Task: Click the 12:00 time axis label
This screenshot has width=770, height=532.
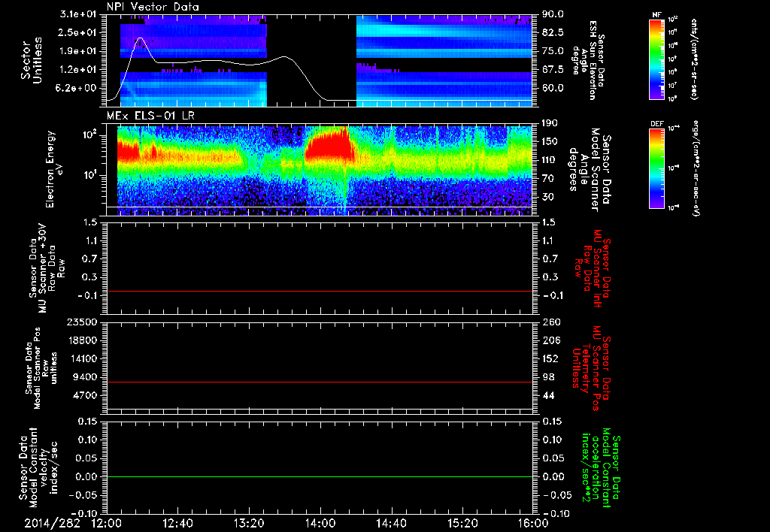Action: pos(107,523)
